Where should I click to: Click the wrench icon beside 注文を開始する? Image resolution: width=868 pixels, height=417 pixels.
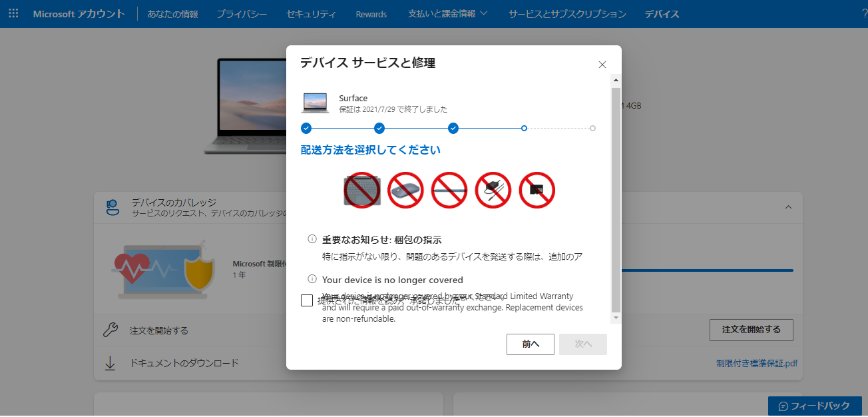[x=110, y=330]
